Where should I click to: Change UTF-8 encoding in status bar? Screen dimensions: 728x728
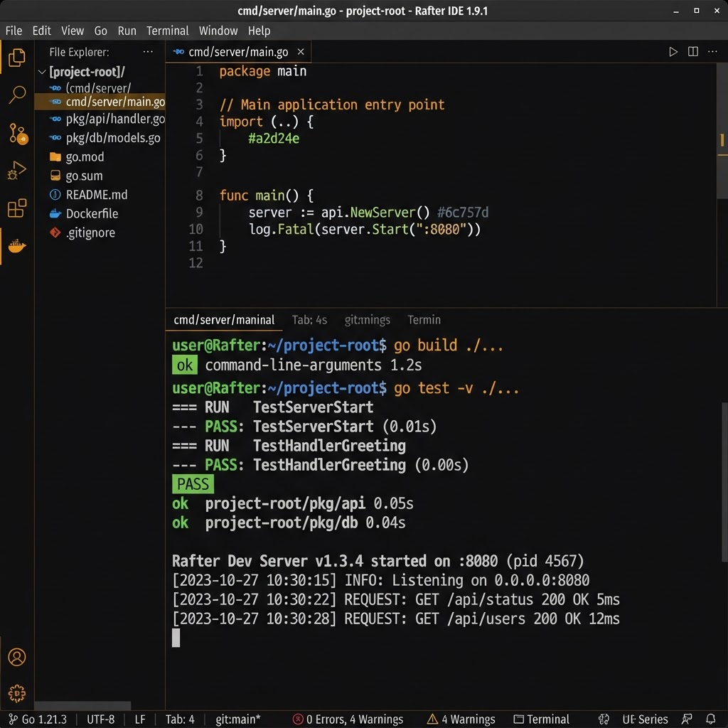pos(100,719)
